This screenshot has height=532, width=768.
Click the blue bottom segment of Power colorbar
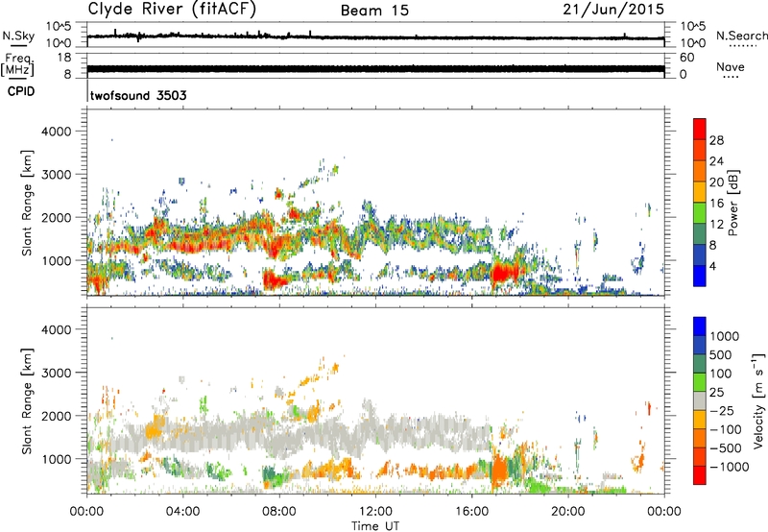[x=700, y=276]
